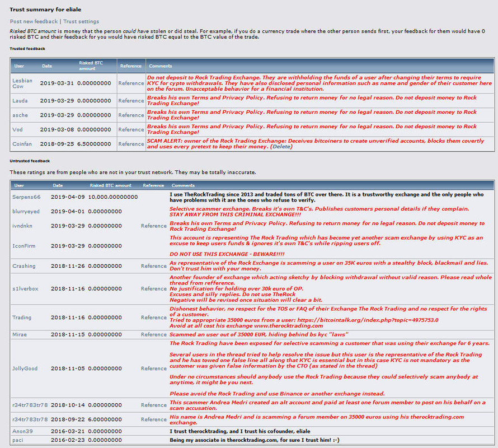Click Reference in r34tr783tr78's 2018-10-14 row
The width and height of the screenshot is (498, 448).
point(154,405)
